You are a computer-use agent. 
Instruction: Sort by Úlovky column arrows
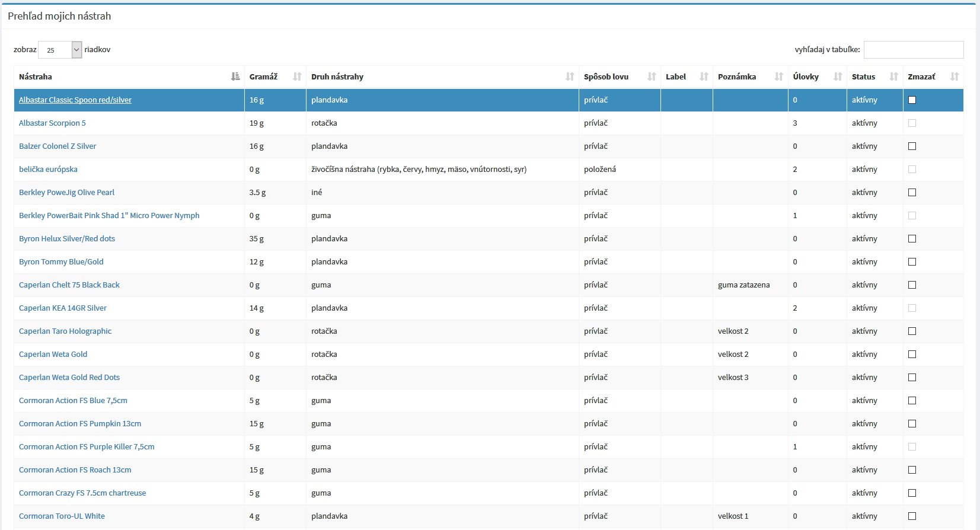[838, 76]
